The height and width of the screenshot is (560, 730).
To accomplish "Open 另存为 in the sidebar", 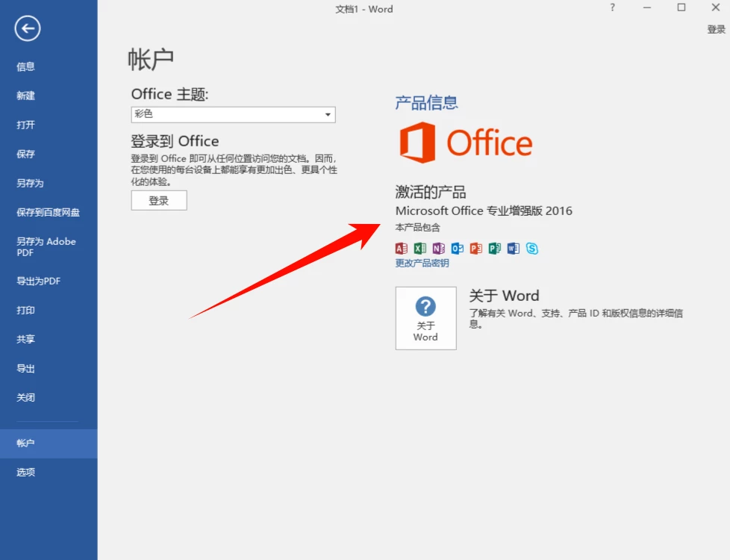I will (49, 183).
